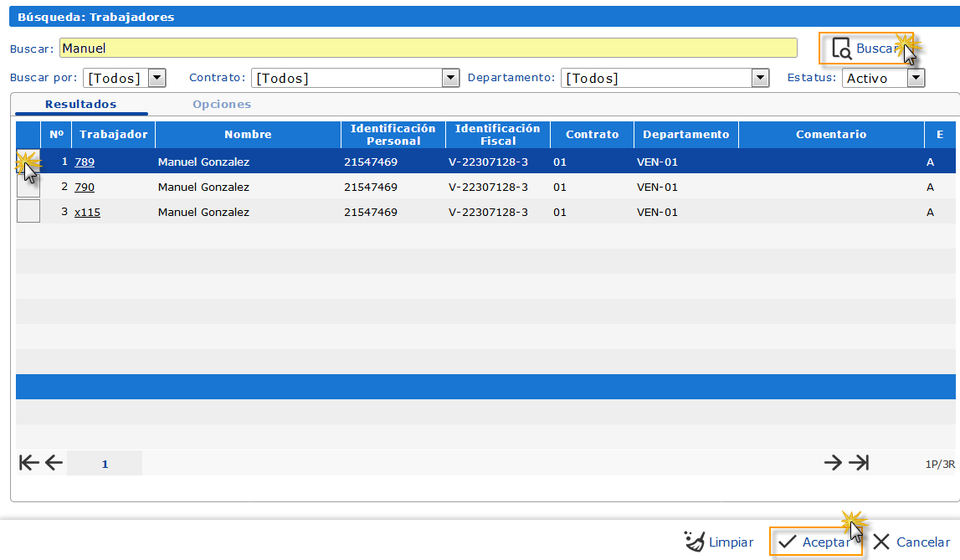Click the Buscar magnifier search icon
The width and height of the screenshot is (960, 560).
[x=841, y=49]
